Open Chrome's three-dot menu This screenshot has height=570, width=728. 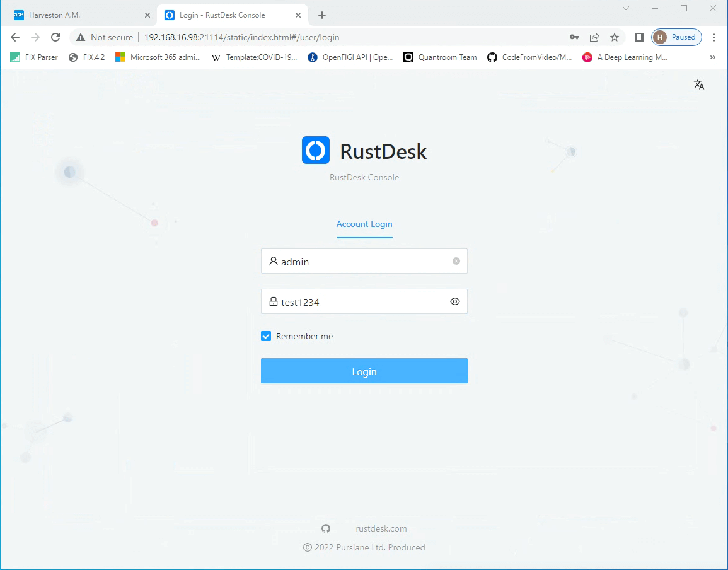[714, 37]
